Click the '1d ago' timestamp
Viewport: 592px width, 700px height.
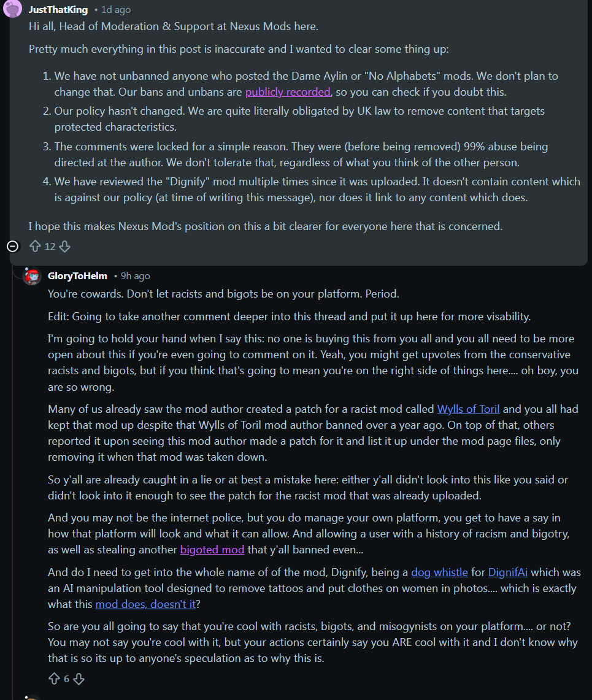(116, 9)
